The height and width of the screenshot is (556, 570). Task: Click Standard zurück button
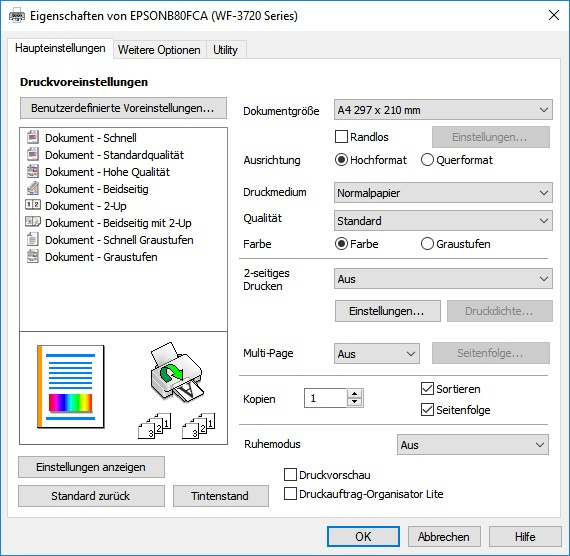point(91,496)
